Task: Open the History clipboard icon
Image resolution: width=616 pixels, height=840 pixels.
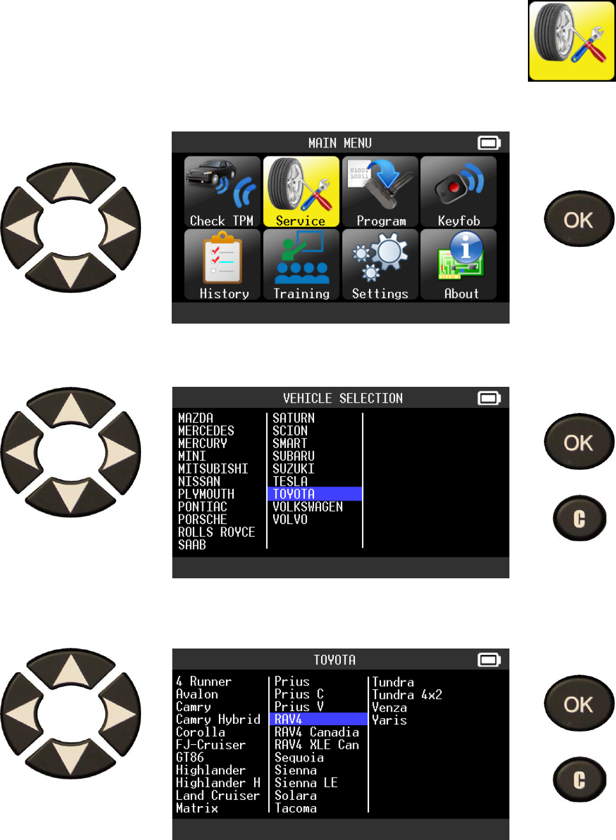Action: tap(222, 265)
